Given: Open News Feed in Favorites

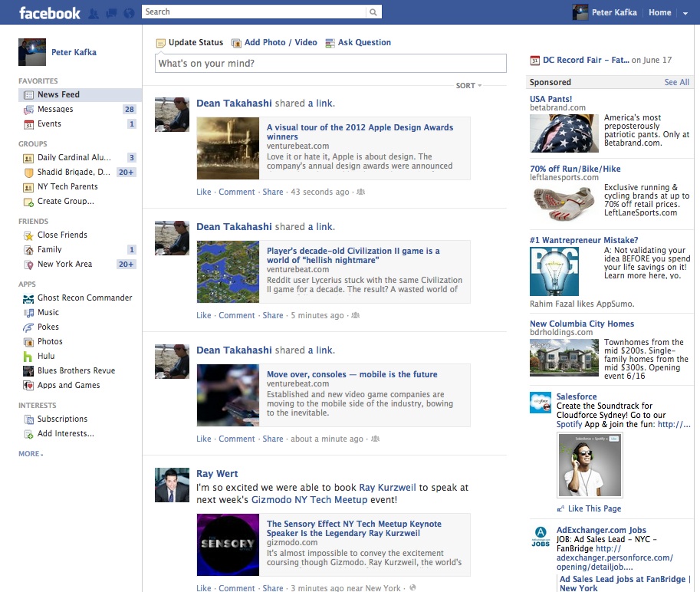Looking at the screenshot, I should pos(80,94).
